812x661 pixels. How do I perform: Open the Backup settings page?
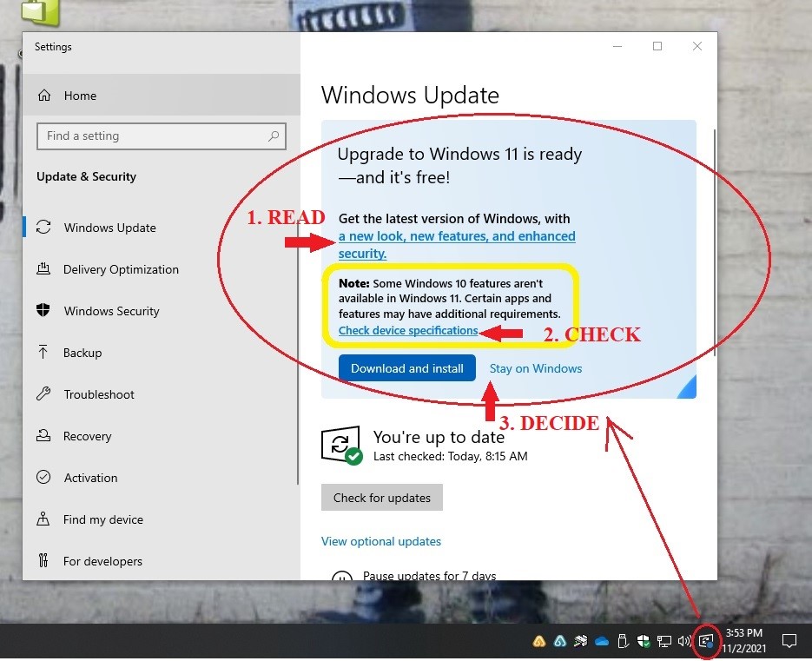pos(83,354)
